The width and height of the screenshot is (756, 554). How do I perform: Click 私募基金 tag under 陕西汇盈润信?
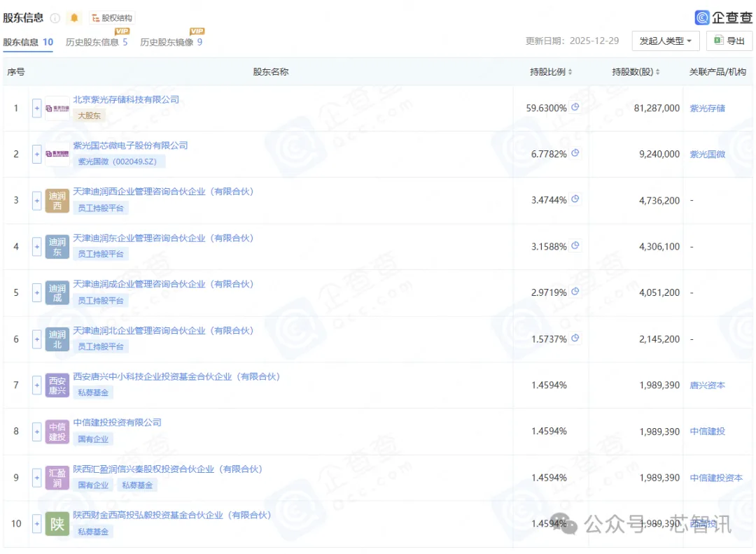137,485
